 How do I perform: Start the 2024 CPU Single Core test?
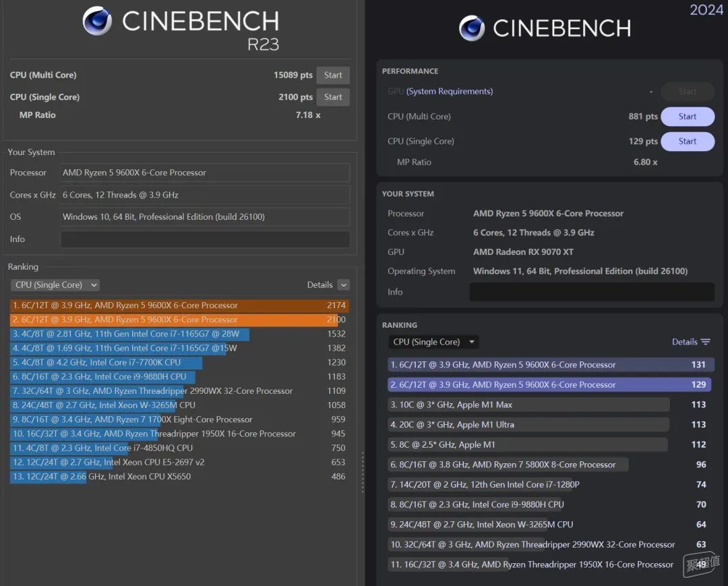tap(687, 141)
